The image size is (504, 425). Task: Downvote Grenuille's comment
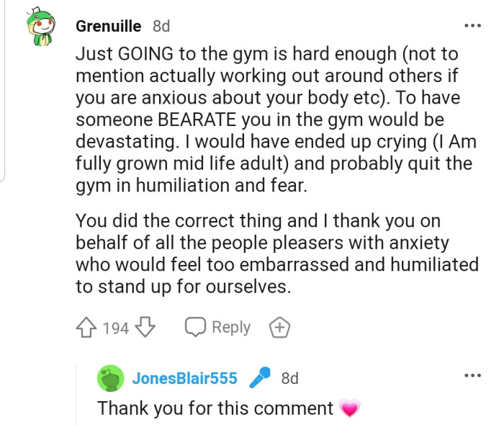click(x=146, y=328)
